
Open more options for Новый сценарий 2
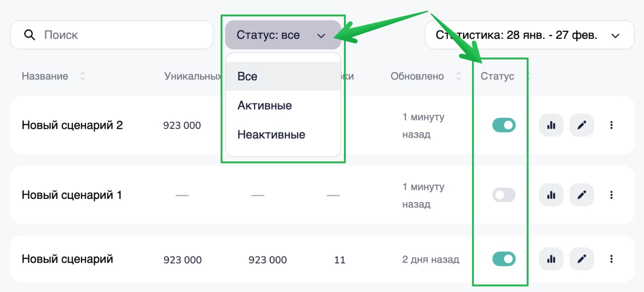611,125
